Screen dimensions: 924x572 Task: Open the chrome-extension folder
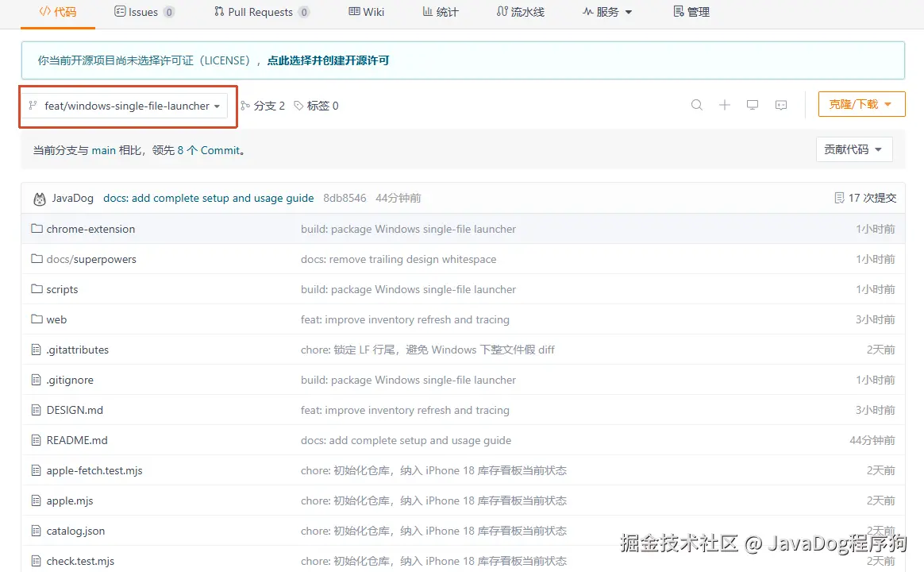coord(90,229)
